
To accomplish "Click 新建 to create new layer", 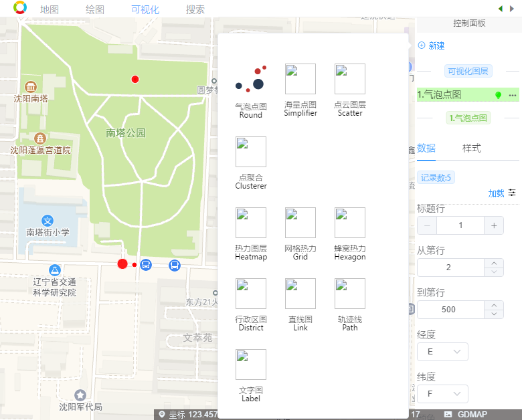I will coord(432,45).
